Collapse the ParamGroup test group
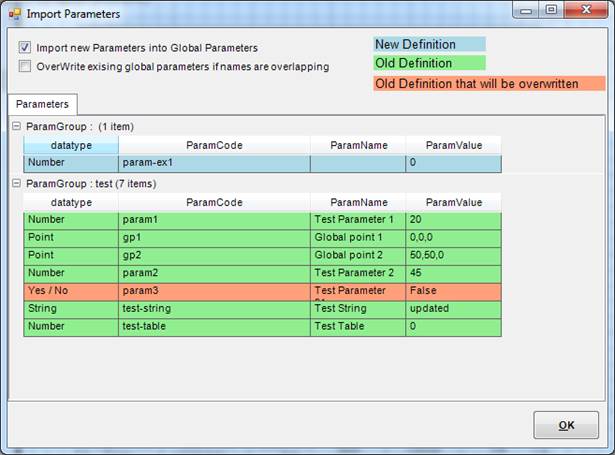The height and width of the screenshot is (455, 615). tap(16, 184)
